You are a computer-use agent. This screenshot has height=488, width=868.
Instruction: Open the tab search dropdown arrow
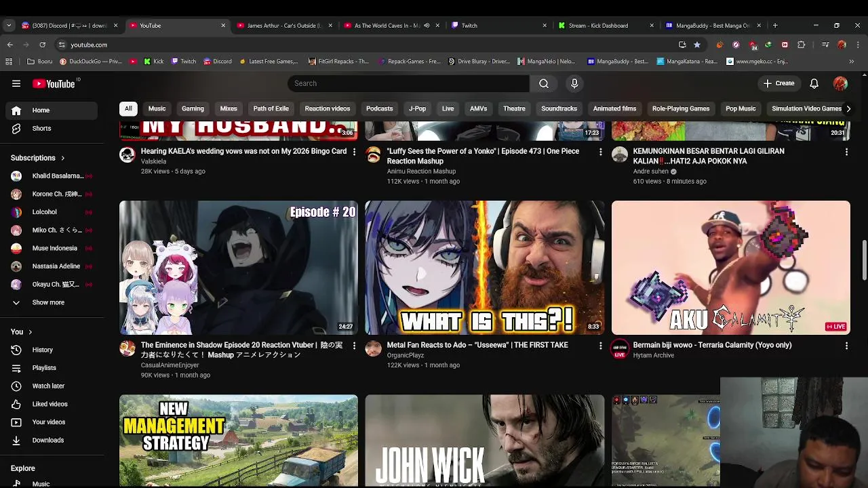click(x=8, y=26)
